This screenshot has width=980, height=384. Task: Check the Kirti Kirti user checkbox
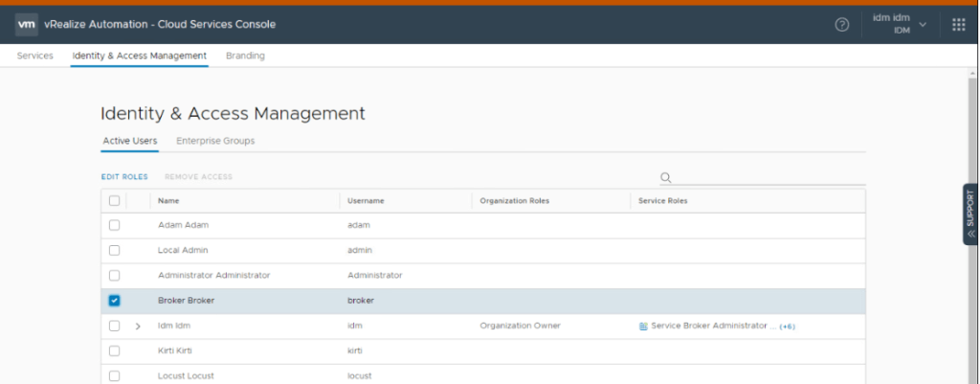click(x=114, y=350)
